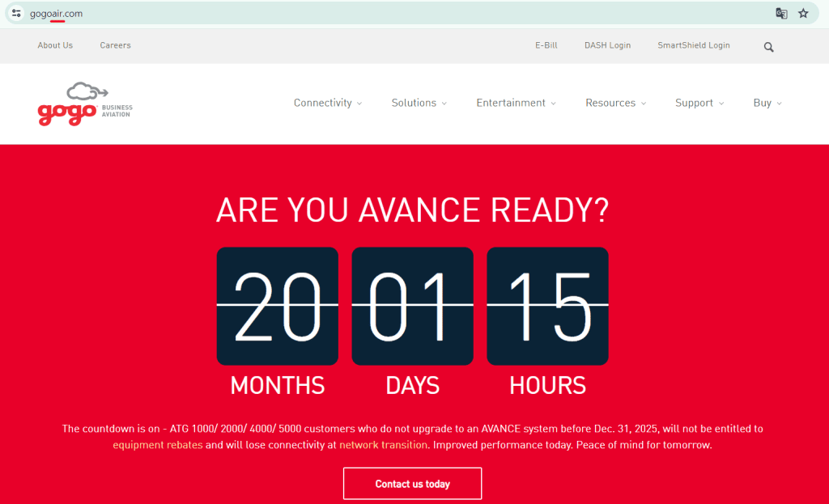Open the site search magnifier icon
The width and height of the screenshot is (829, 504).
769,47
